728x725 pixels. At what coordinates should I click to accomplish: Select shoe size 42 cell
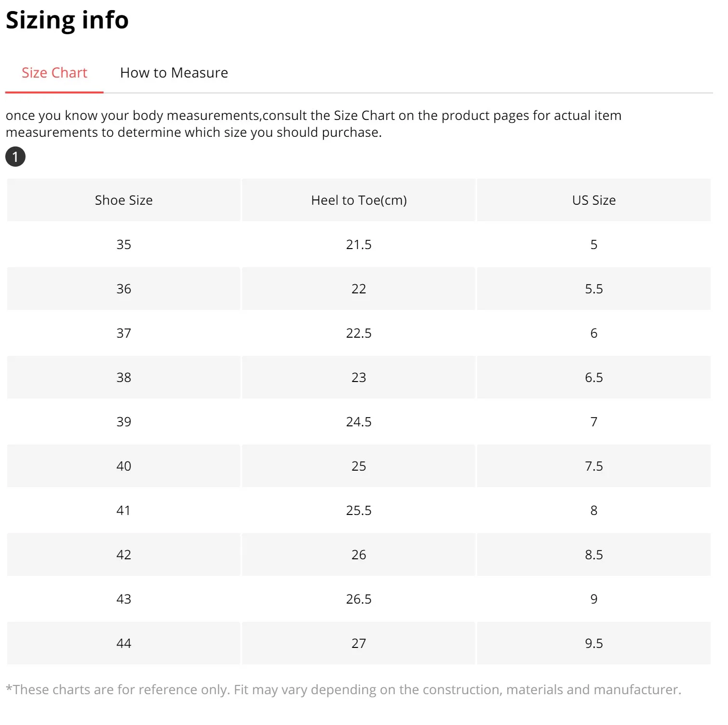(124, 555)
